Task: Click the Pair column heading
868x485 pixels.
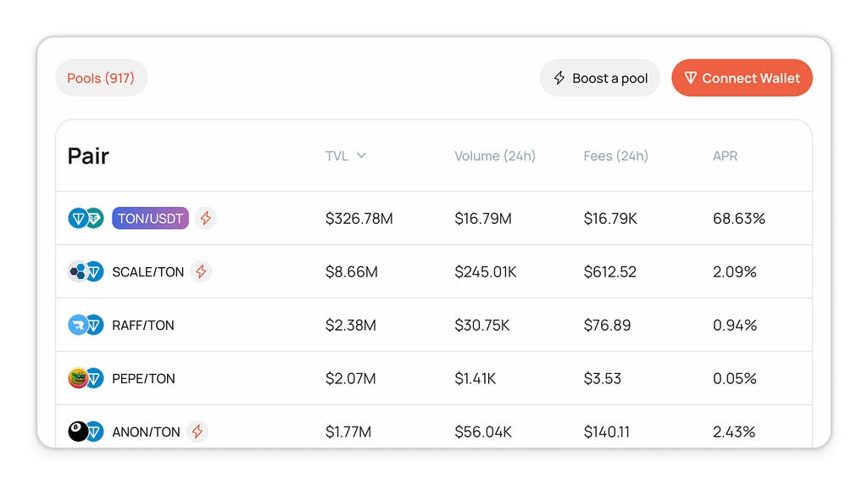Action: 88,156
